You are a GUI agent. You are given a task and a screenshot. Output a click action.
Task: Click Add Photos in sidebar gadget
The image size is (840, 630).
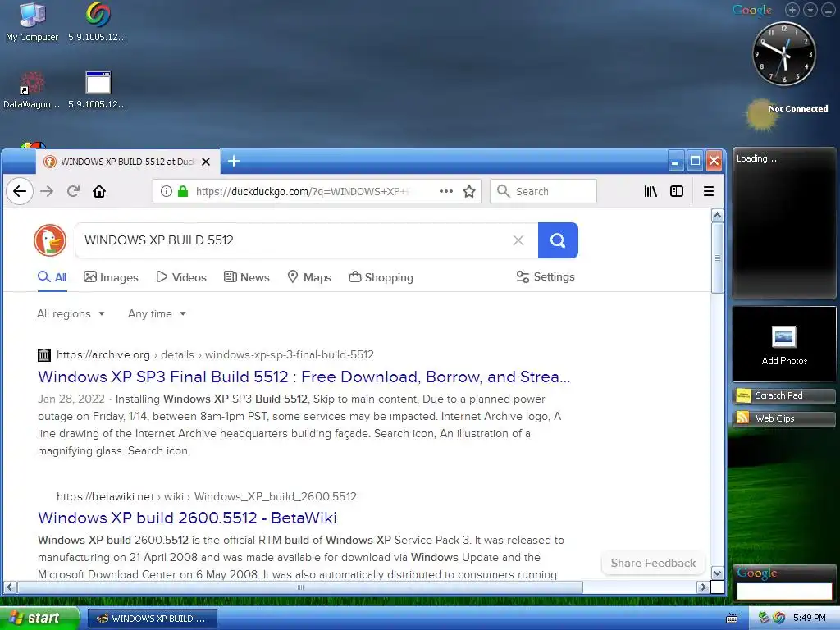point(783,345)
